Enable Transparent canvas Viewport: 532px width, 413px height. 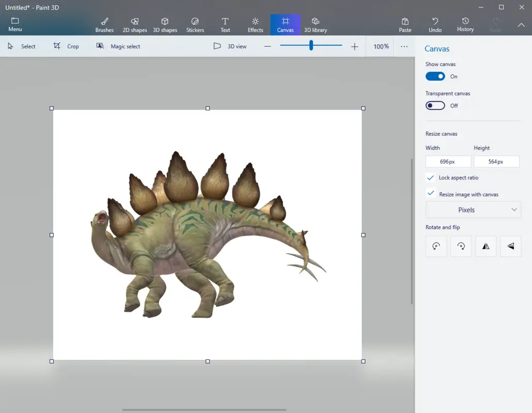[x=435, y=105]
